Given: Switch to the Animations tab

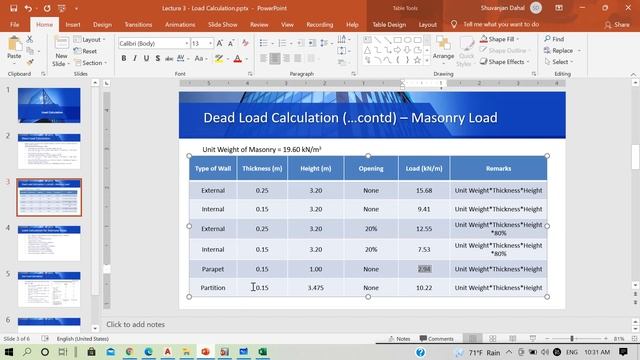Looking at the screenshot, I should tap(180, 24).
